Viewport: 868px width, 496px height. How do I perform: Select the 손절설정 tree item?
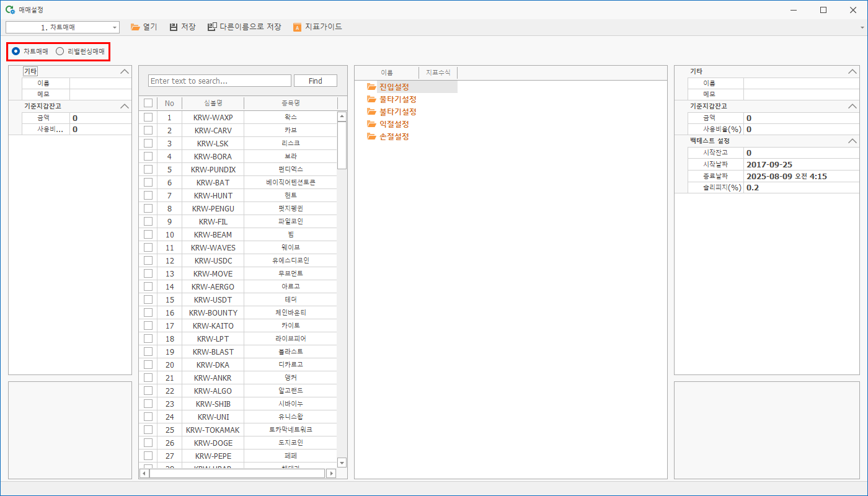[394, 136]
